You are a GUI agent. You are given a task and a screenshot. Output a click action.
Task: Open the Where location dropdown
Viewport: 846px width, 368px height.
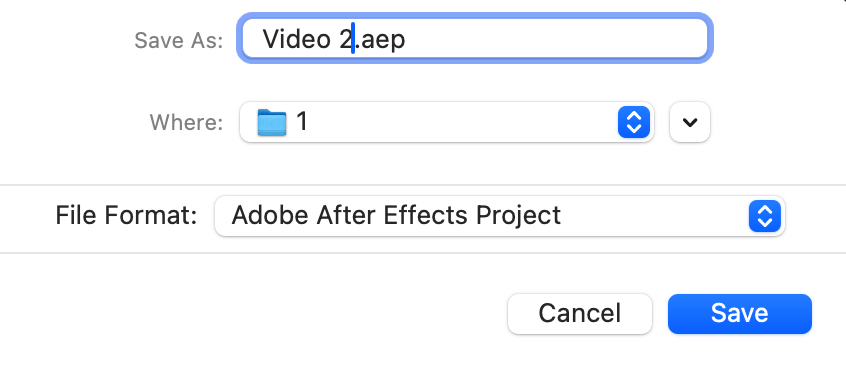point(447,122)
